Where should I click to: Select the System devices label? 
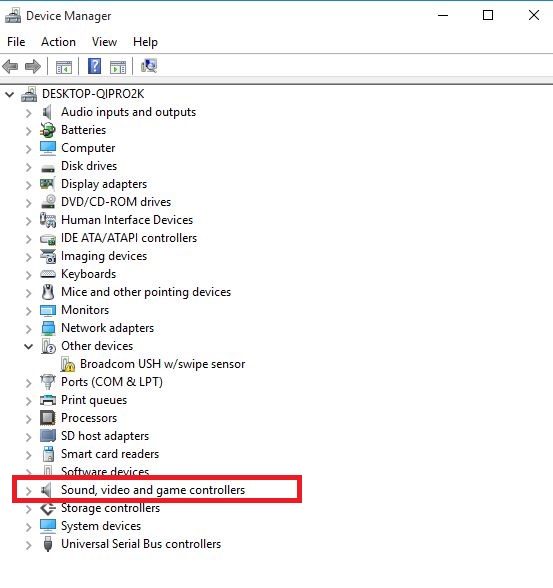[101, 526]
